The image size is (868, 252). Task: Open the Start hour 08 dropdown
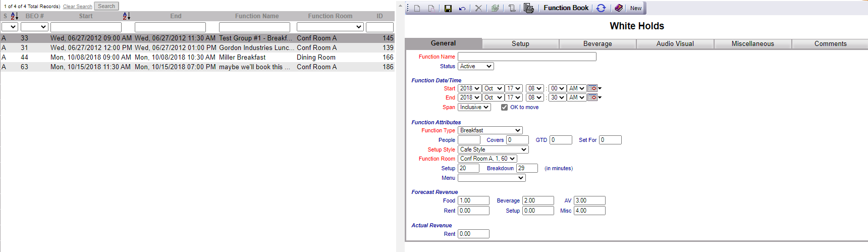(534, 88)
